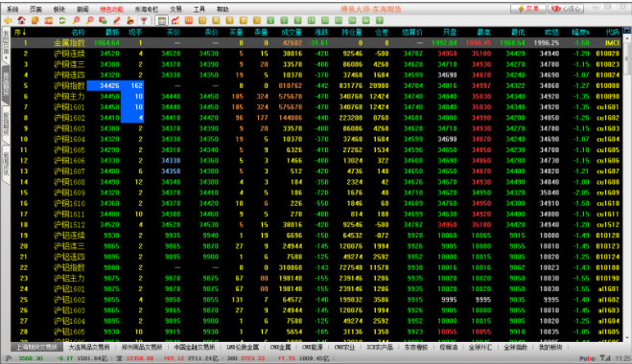Click the yellow back arrow toolbar icon

tap(8, 20)
